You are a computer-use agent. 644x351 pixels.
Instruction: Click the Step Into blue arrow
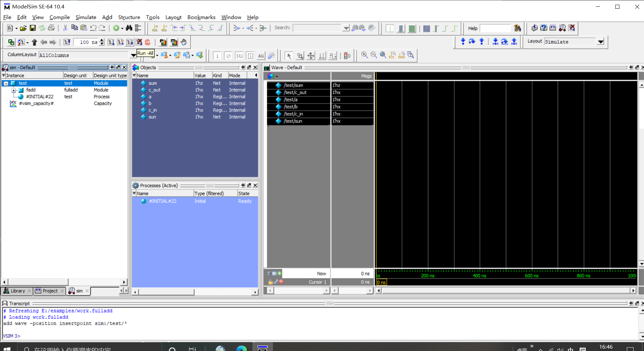(x=463, y=41)
